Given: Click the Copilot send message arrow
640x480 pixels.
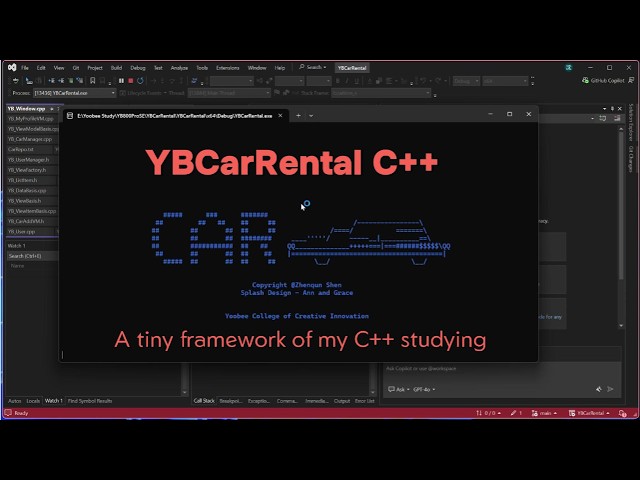Looking at the screenshot, I should coord(610,389).
